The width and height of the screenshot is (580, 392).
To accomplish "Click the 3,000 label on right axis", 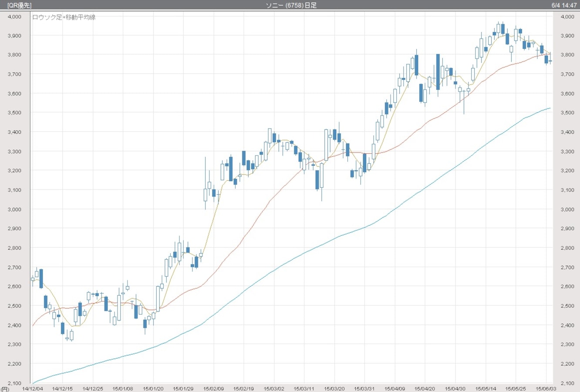I will 567,210.
